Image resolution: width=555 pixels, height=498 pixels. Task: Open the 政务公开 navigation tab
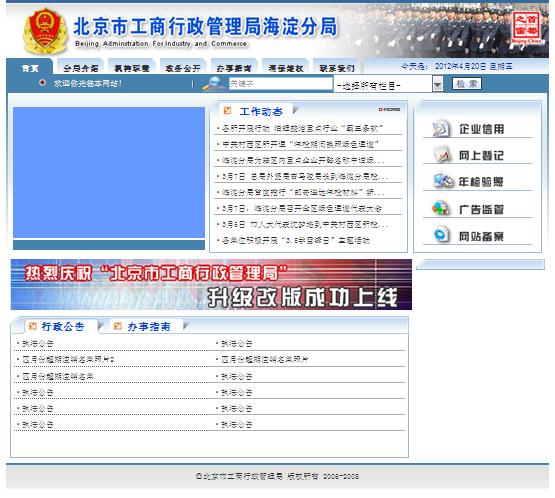pos(183,68)
